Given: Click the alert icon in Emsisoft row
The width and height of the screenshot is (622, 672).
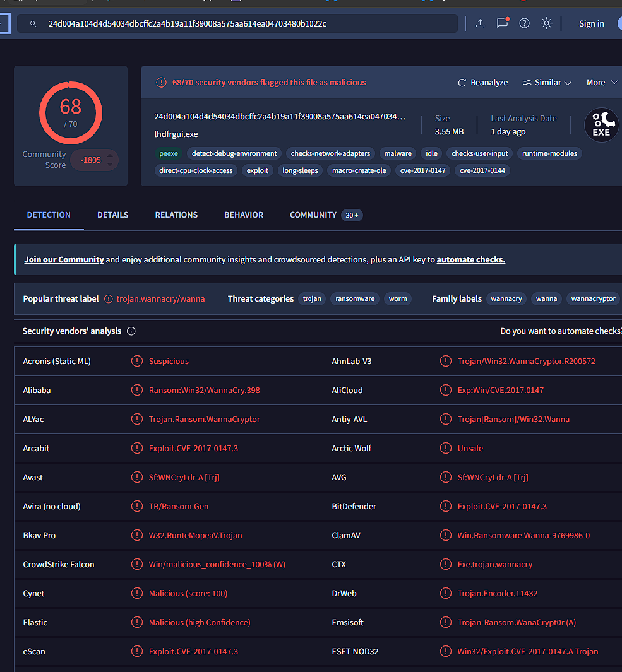Looking at the screenshot, I should coord(446,622).
